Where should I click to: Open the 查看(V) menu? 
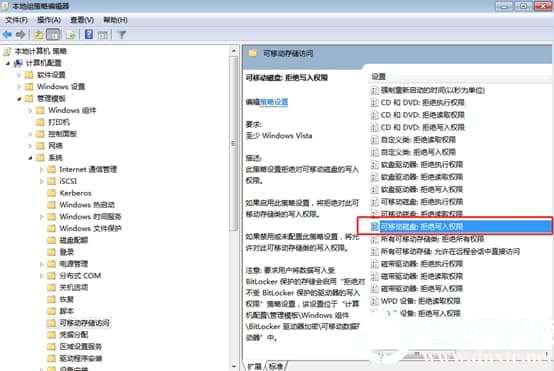point(82,20)
